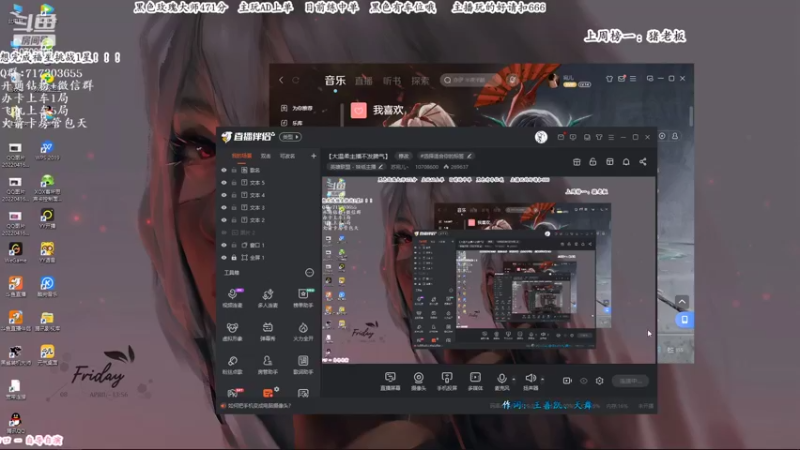800x450 pixels.
Task: Toggle visibility of the top source layer
Action: pyautogui.click(x=223, y=170)
